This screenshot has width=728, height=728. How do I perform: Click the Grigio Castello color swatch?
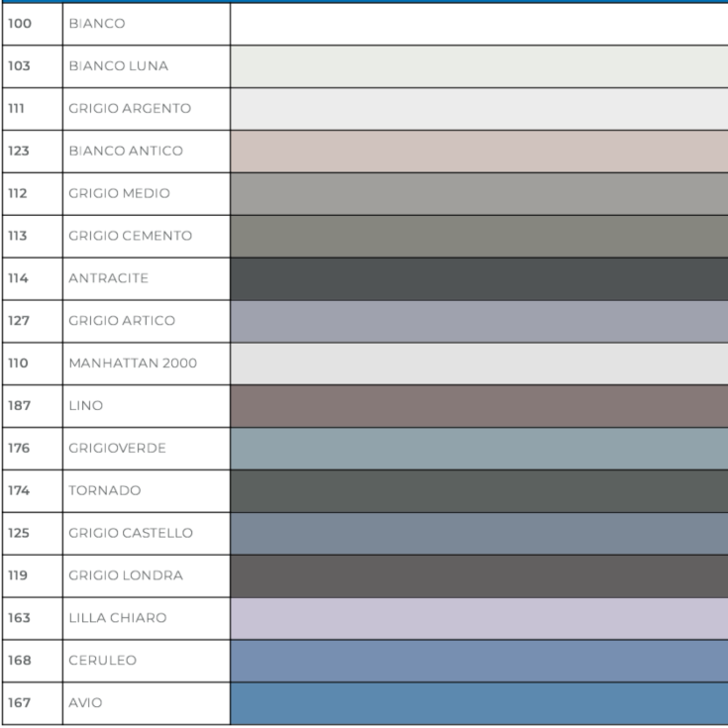(x=478, y=534)
